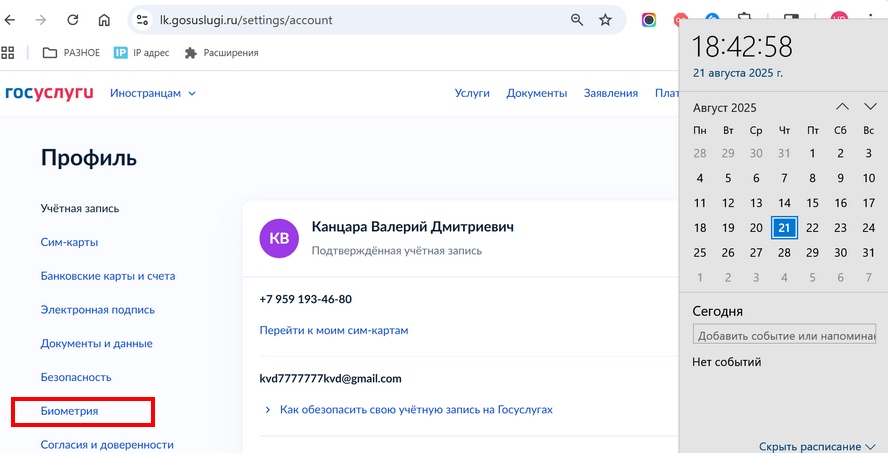Click the Госуслуги logo
The image size is (888, 453).
(49, 93)
